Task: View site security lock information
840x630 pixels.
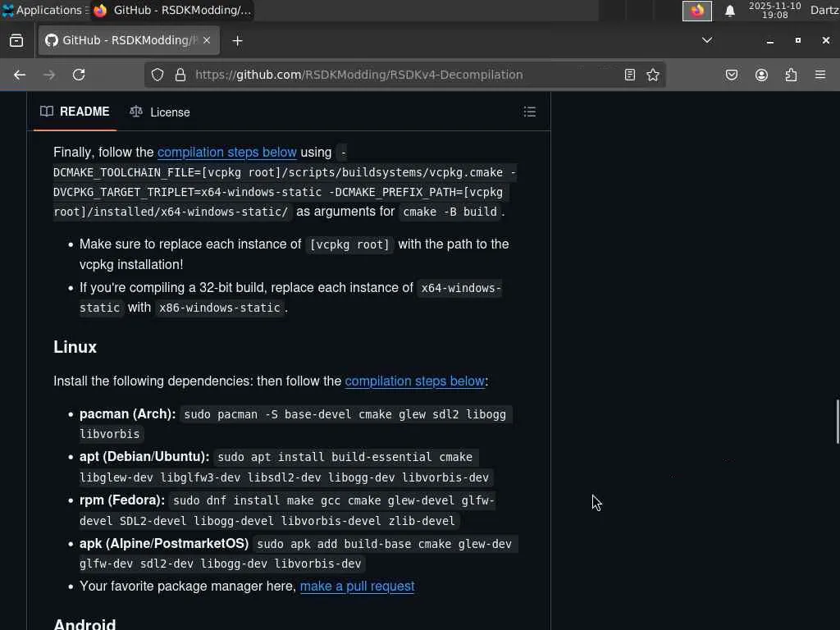Action: coord(180,75)
